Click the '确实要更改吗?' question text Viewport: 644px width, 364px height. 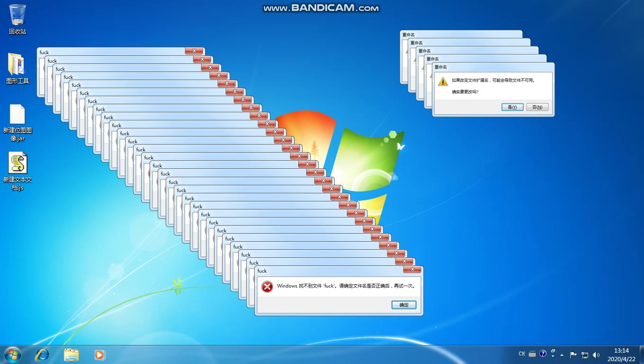pyautogui.click(x=465, y=91)
